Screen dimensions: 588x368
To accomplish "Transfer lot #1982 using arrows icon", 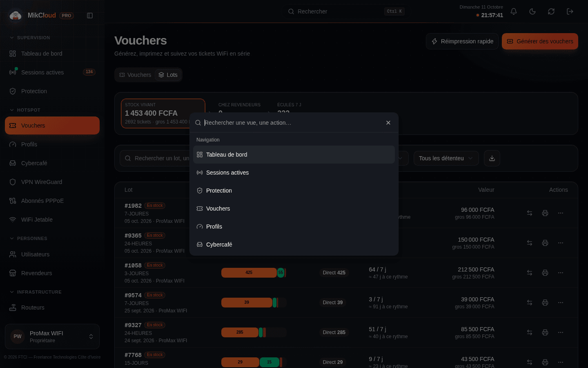I will [530, 213].
